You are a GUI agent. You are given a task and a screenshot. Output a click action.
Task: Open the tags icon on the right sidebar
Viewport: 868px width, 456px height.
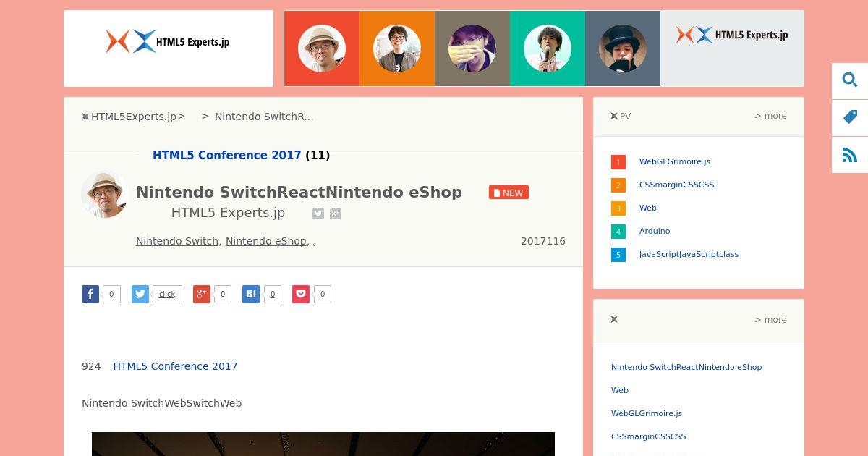coord(850,117)
